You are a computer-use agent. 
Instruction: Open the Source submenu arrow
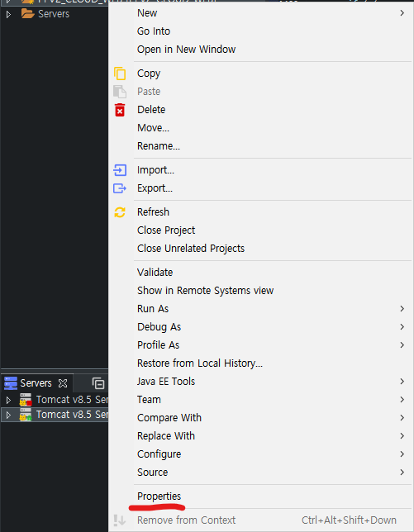click(x=402, y=473)
